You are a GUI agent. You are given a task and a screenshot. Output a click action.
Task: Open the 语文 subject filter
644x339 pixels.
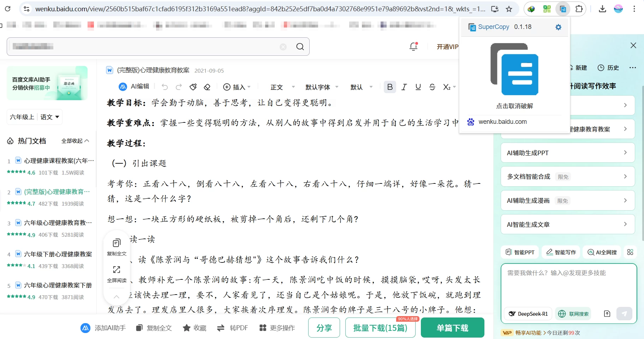point(49,117)
